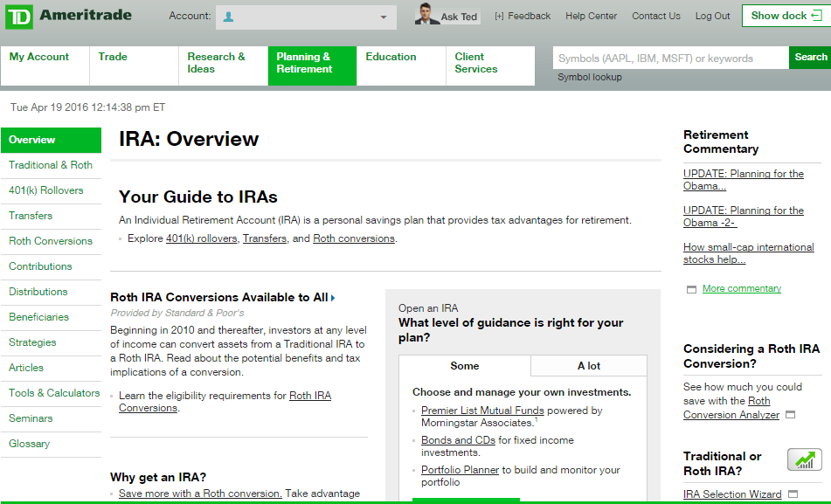Go to Help Center
The width and height of the screenshot is (831, 504).
[591, 16]
